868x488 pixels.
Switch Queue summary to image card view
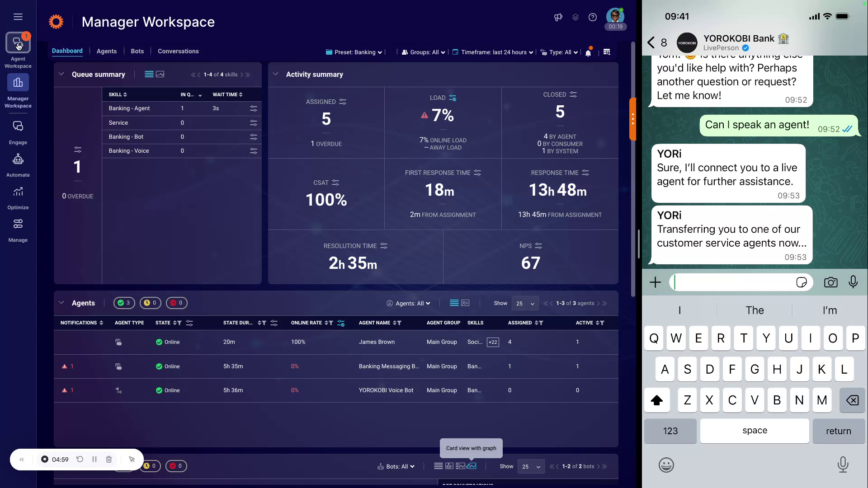[x=161, y=74]
